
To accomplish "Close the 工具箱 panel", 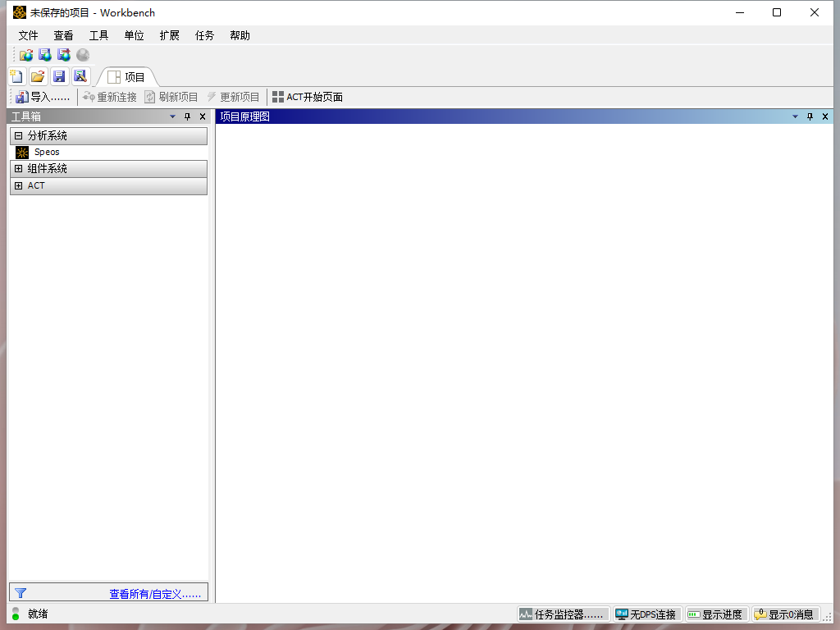I will pyautogui.click(x=203, y=116).
